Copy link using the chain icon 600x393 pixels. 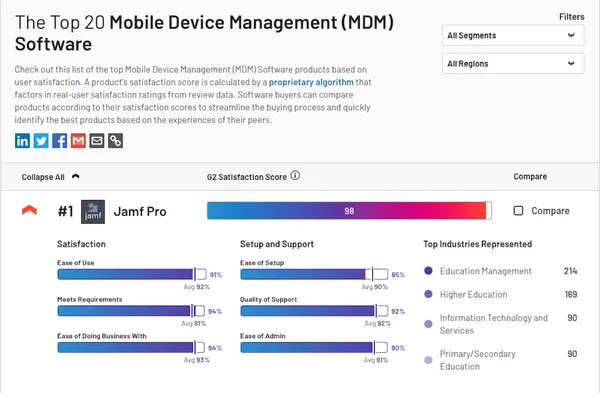click(115, 141)
